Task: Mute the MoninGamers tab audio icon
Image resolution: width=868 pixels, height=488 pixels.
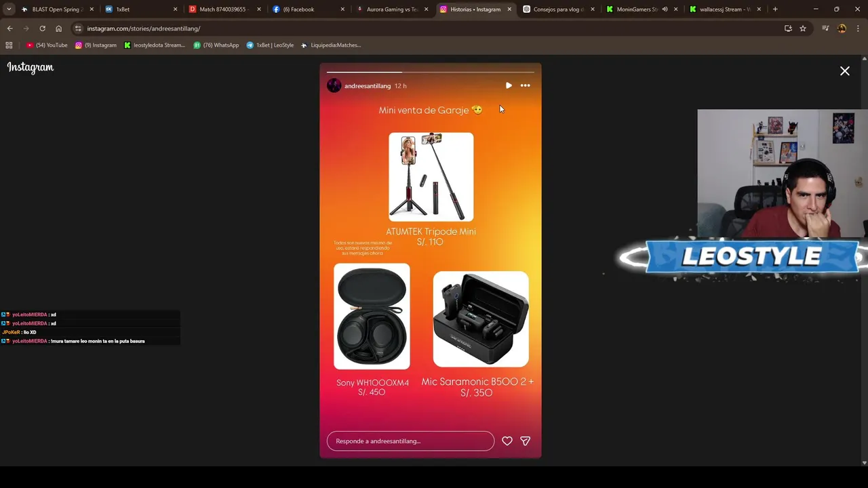Action: tap(665, 9)
